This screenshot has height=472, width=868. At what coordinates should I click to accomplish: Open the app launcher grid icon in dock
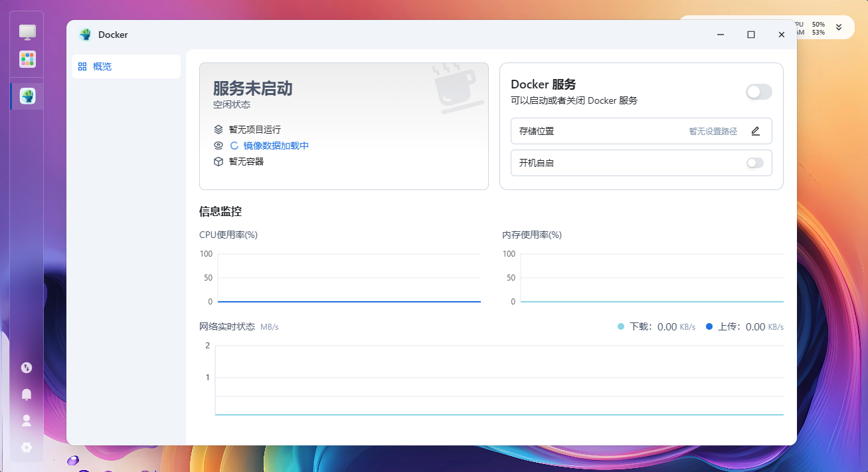coord(27,59)
